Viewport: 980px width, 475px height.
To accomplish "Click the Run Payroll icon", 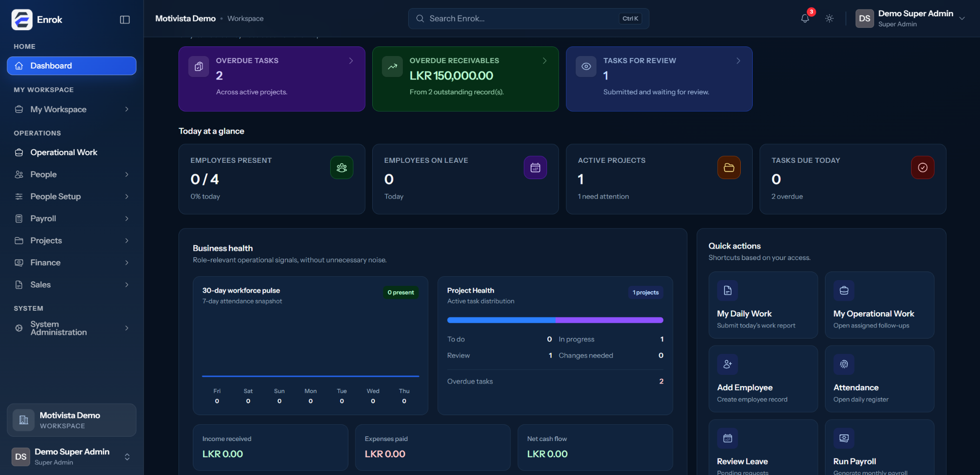I will [x=844, y=438].
